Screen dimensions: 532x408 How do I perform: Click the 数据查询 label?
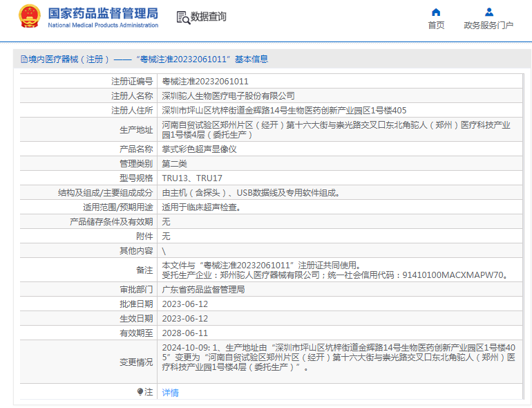209,17
